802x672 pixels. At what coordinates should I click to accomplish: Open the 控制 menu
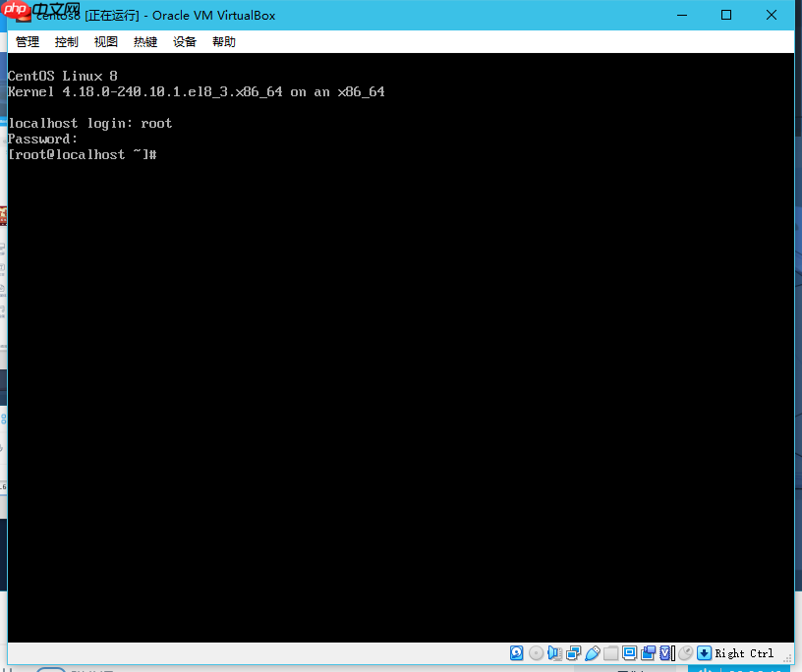pos(66,41)
